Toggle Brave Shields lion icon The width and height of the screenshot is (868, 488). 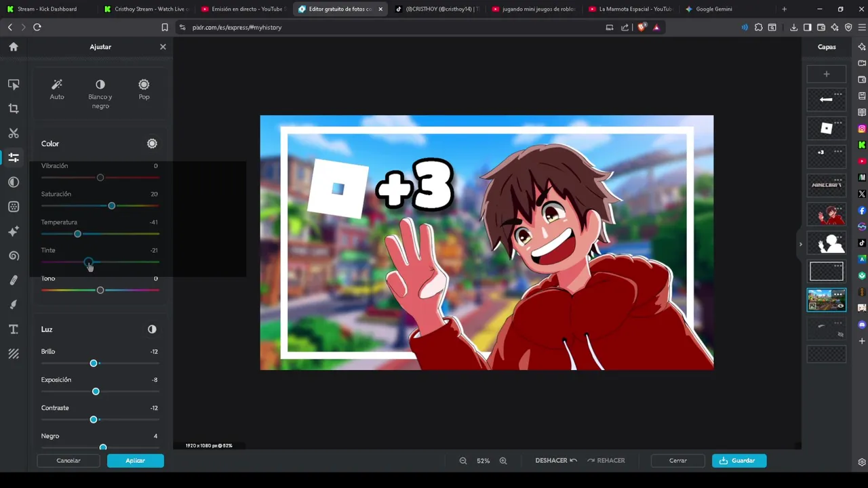point(641,27)
